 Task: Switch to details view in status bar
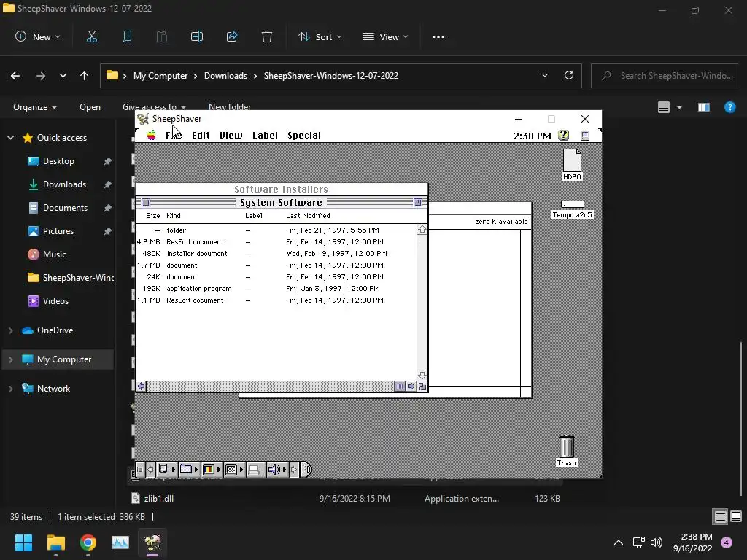click(x=720, y=516)
